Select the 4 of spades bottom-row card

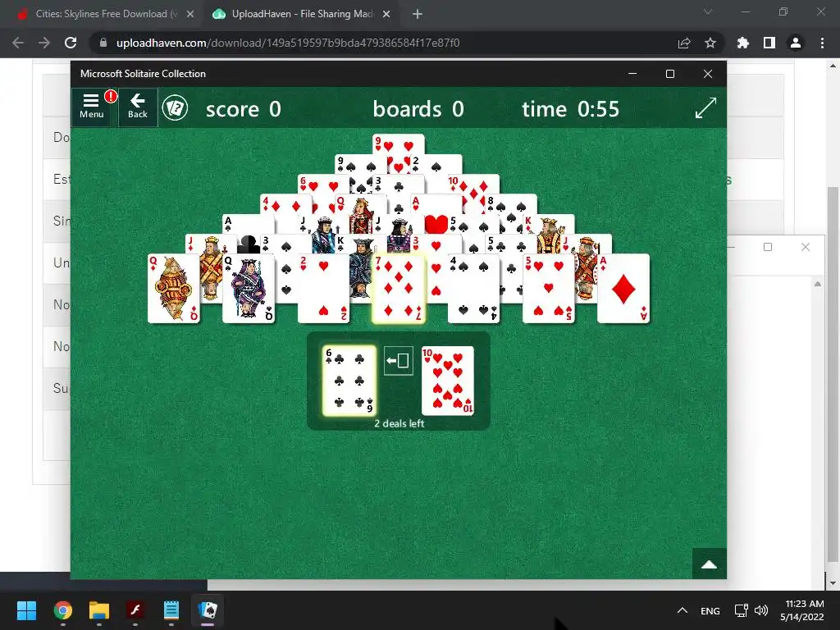point(473,288)
